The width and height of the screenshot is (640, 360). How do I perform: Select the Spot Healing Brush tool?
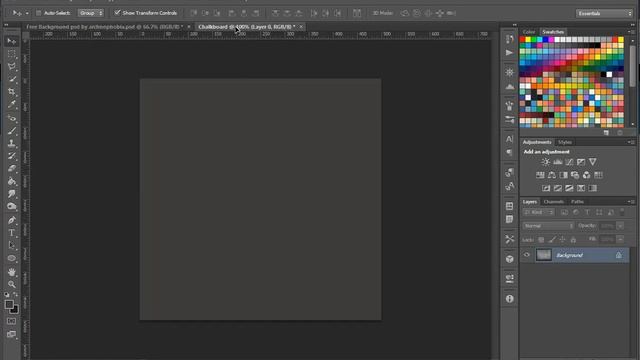[x=11, y=118]
